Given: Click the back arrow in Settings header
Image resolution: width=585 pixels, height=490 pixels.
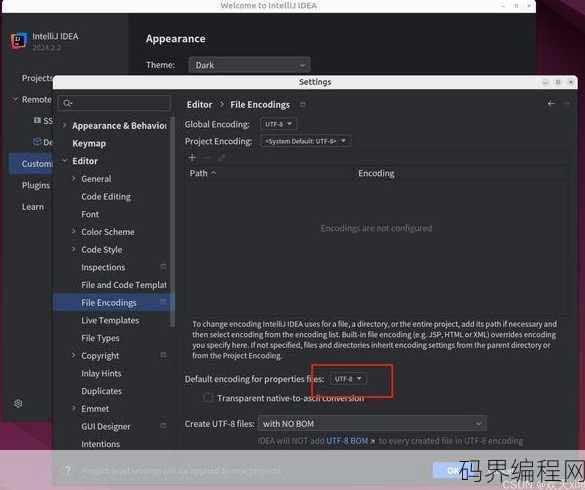Looking at the screenshot, I should 551,104.
